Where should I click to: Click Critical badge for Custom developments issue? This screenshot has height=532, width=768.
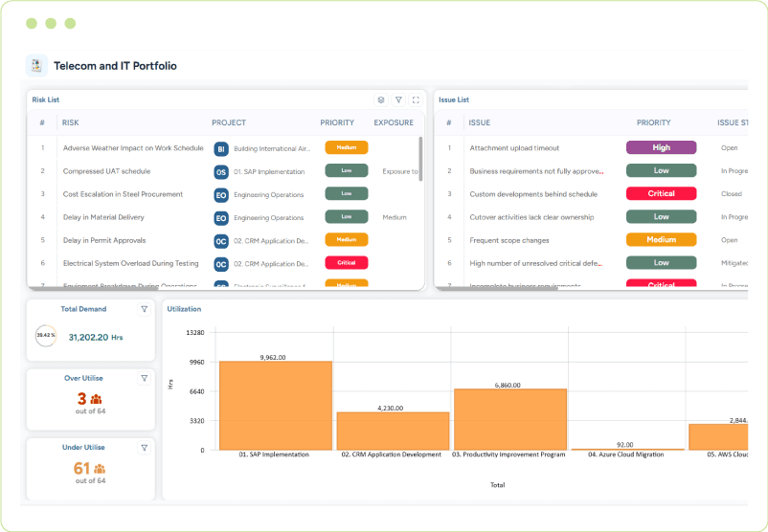coord(661,193)
